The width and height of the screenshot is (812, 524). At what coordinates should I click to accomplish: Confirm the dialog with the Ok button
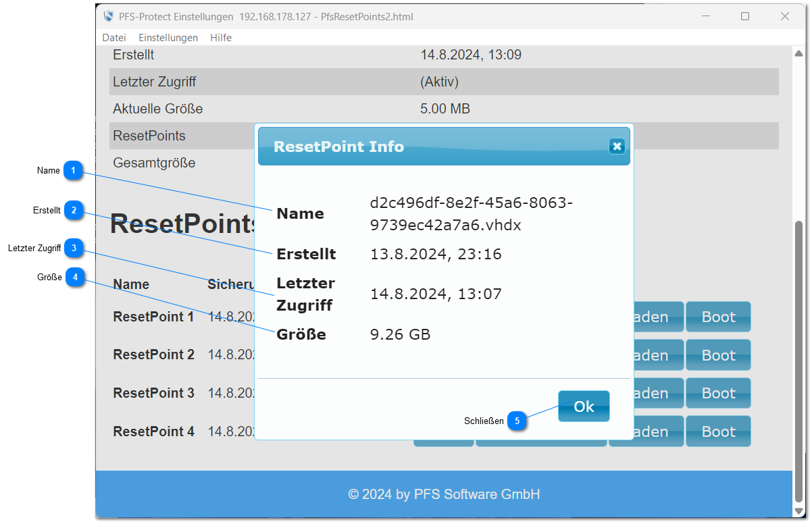(584, 407)
